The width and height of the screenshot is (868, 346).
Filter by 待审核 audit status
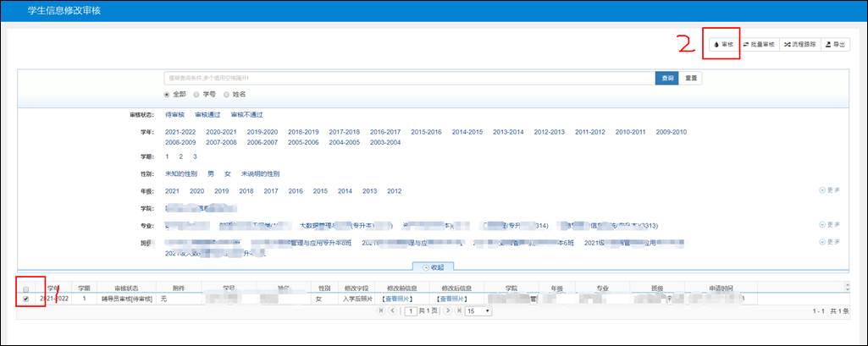click(x=174, y=114)
